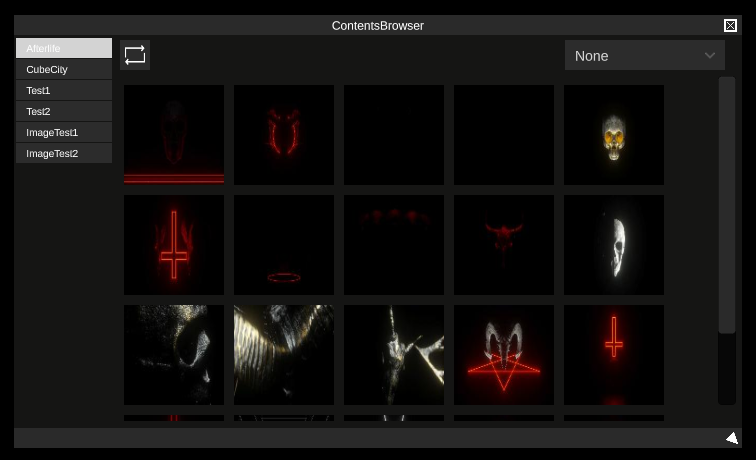Pick the red halo ring thumbnail

coord(284,245)
